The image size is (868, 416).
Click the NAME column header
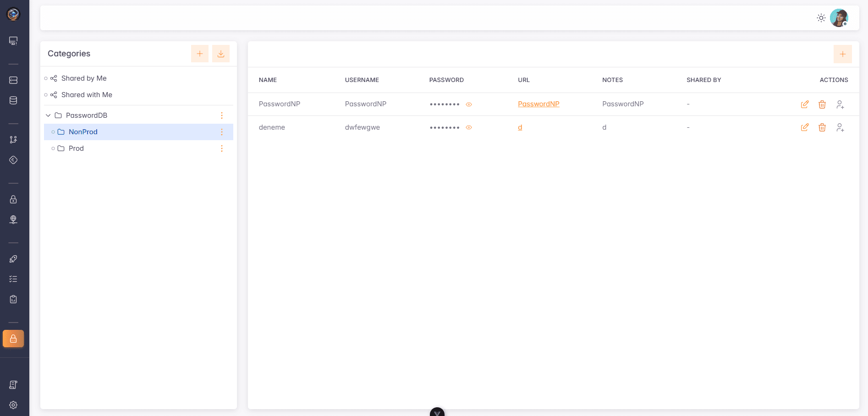[268, 80]
